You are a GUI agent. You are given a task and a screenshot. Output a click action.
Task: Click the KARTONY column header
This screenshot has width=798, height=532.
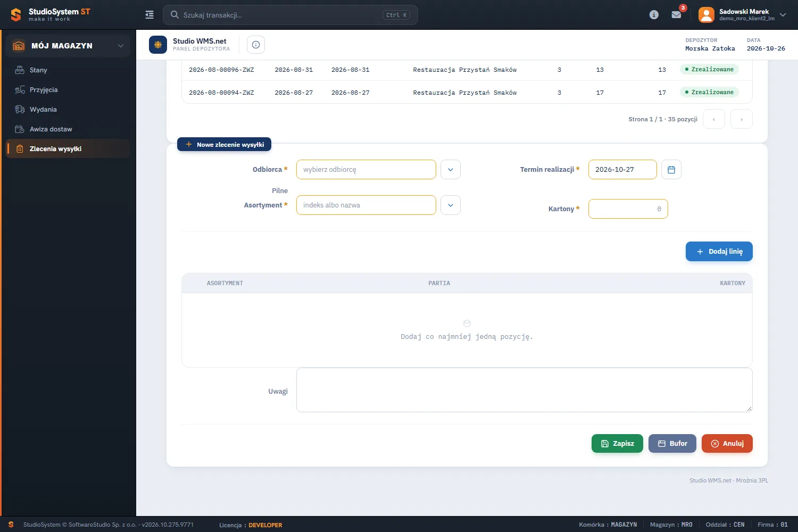click(733, 283)
